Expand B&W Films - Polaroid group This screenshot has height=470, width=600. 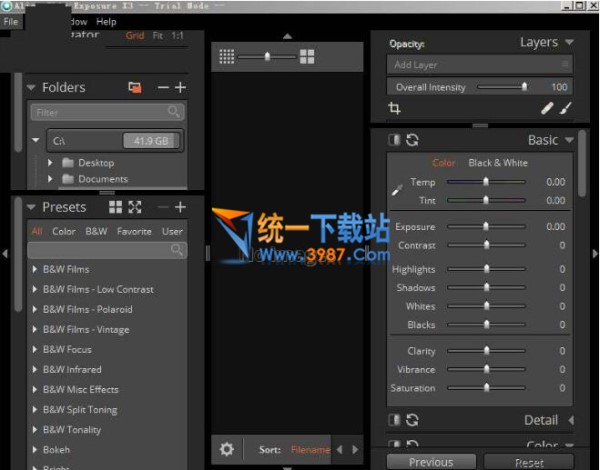tap(35, 309)
